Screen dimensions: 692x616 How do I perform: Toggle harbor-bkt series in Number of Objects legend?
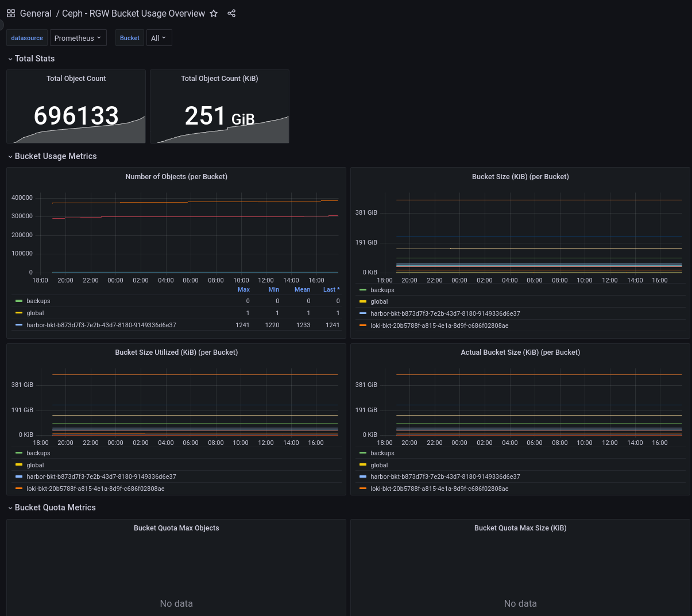tap(101, 325)
